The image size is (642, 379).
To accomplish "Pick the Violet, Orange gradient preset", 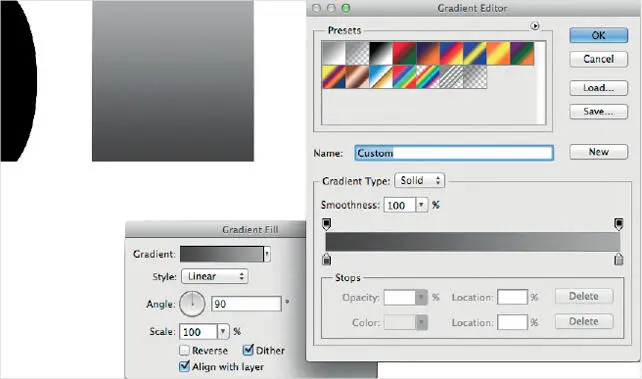I will [x=428, y=53].
